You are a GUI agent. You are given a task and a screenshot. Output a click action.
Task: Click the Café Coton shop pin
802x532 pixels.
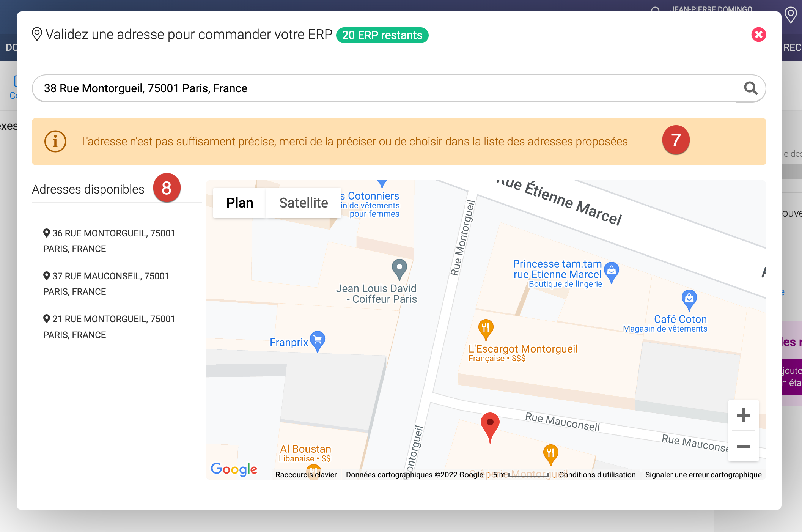tap(689, 299)
